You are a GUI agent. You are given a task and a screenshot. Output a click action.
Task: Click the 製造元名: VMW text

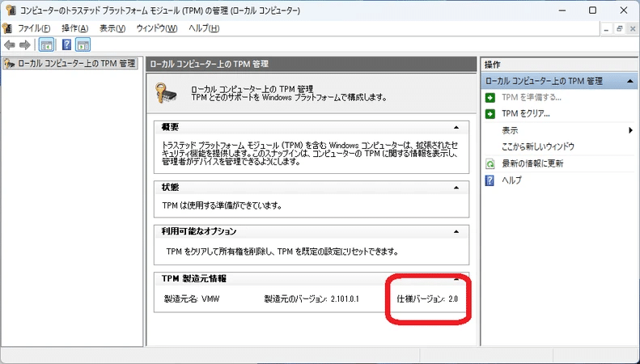point(192,299)
